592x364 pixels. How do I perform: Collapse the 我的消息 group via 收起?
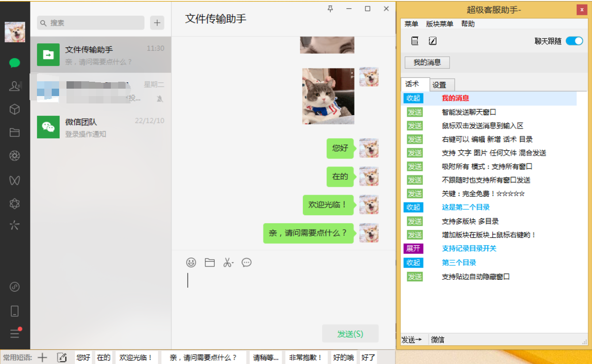(x=414, y=98)
